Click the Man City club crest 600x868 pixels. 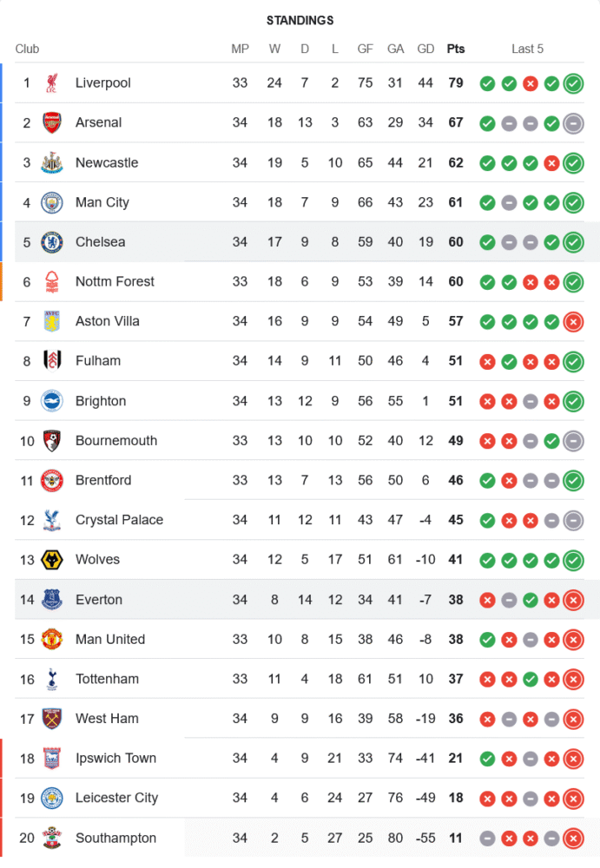pos(51,202)
